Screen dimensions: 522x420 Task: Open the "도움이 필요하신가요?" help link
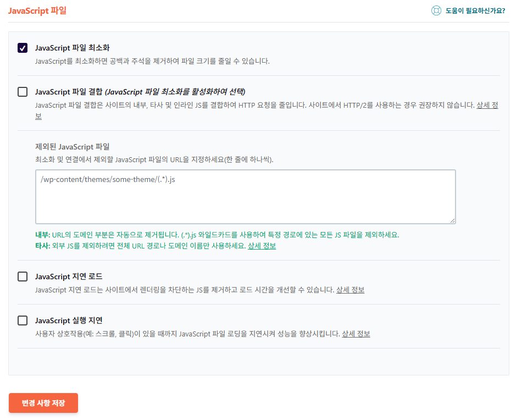point(476,10)
